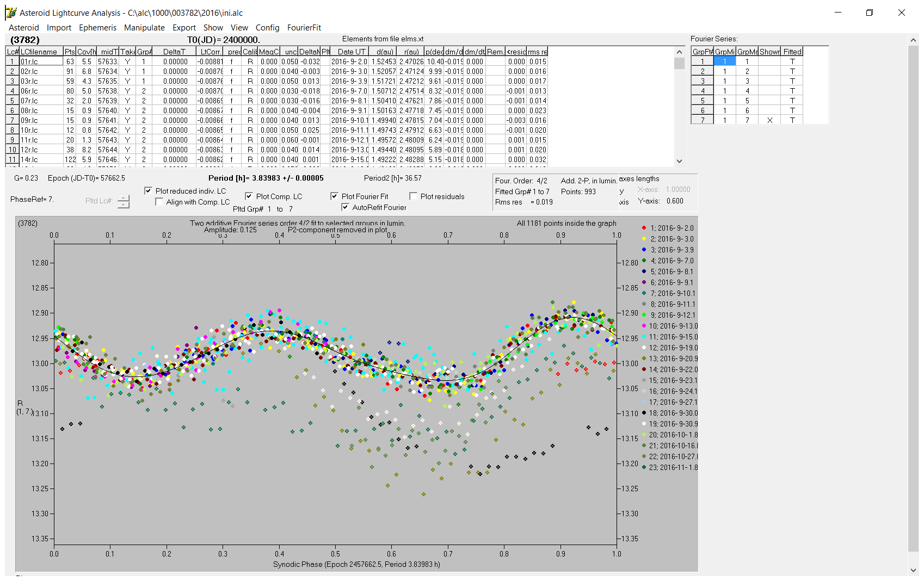Open the Manipulate menu
Image resolution: width=924 pixels, height=581 pixels.
tap(144, 28)
